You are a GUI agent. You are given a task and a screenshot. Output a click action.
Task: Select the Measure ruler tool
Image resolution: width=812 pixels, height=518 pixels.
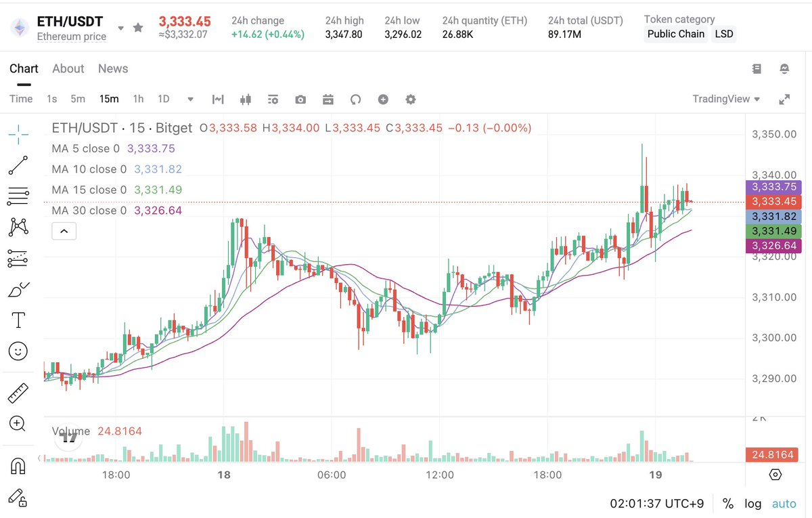[18, 392]
